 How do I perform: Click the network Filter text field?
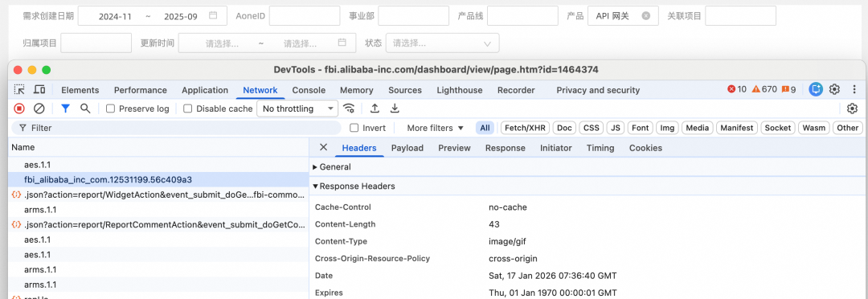(x=176, y=128)
